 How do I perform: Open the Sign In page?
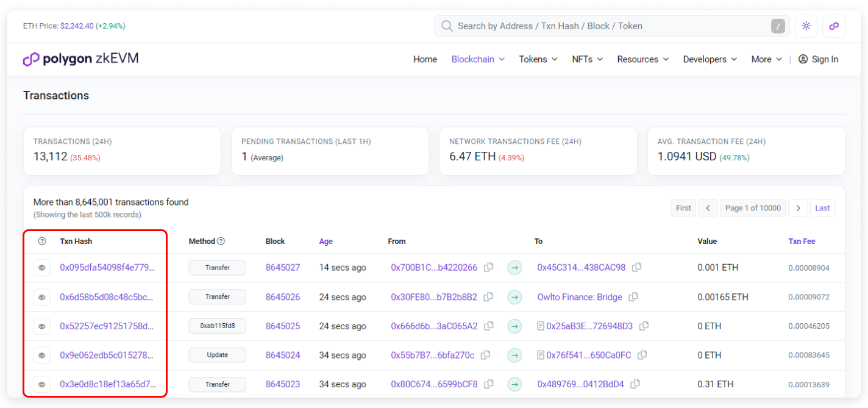pyautogui.click(x=819, y=59)
